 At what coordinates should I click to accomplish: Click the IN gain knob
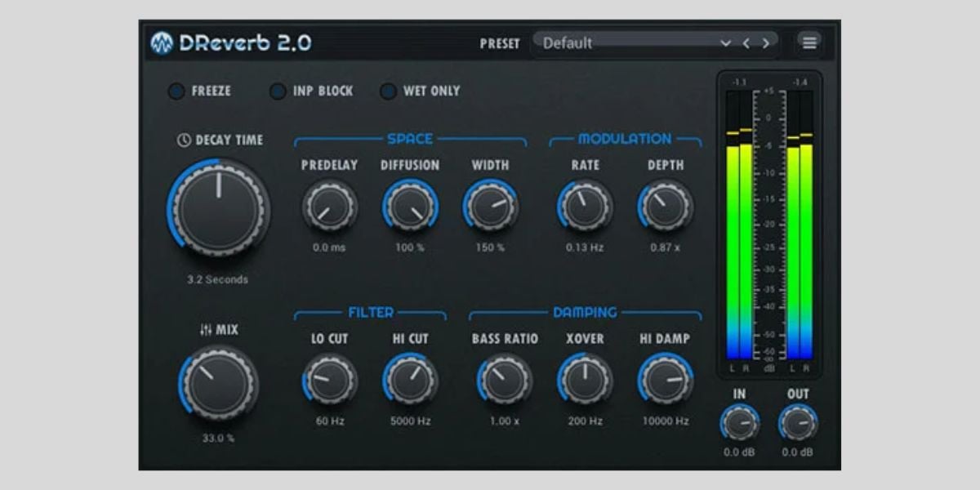coord(739,423)
